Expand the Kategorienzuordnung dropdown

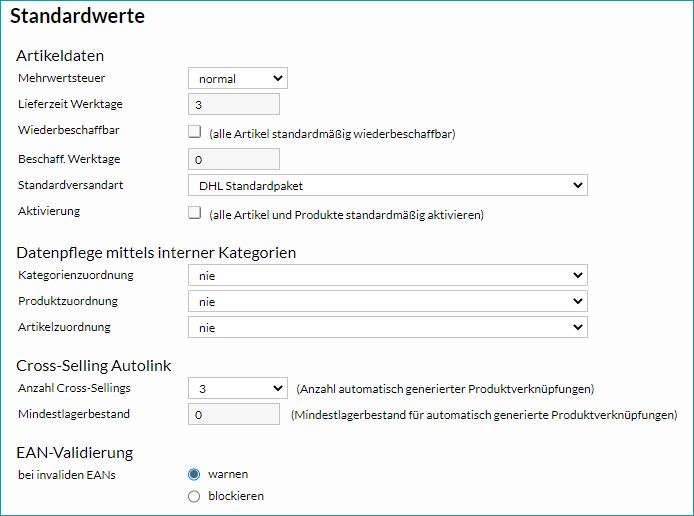click(x=388, y=275)
